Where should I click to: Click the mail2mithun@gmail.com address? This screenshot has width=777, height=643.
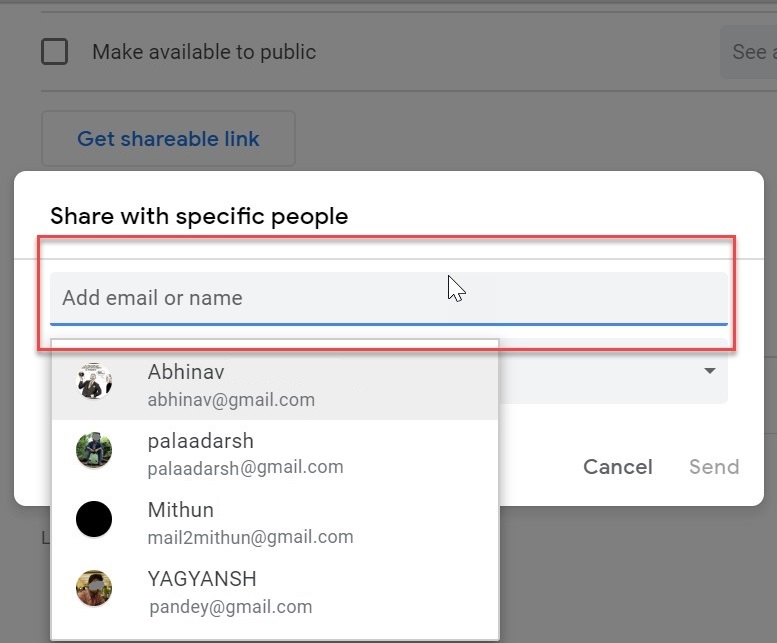point(250,537)
